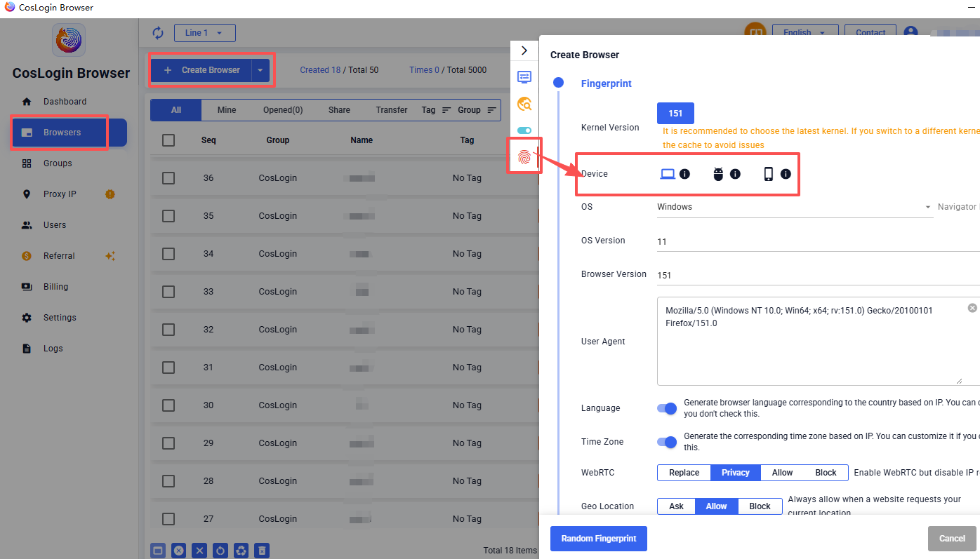This screenshot has height=559, width=980.
Task: Switch to the Mine tab
Action: (227, 110)
